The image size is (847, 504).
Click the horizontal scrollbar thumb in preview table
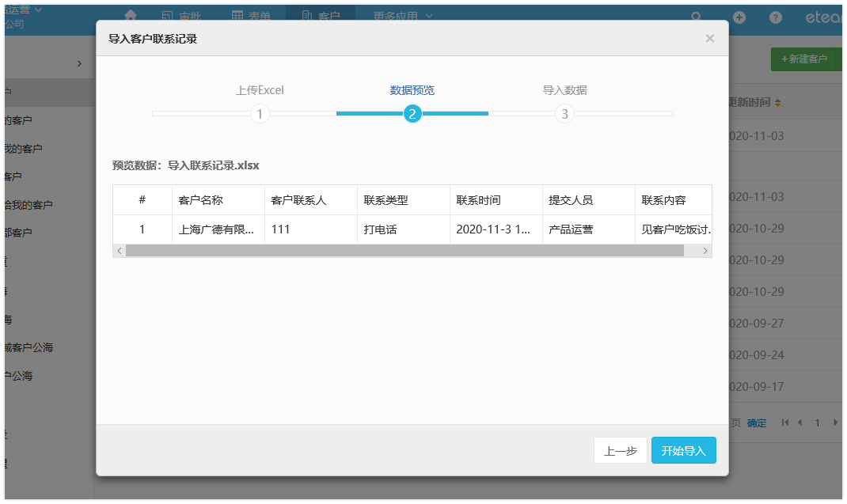pyautogui.click(x=404, y=250)
